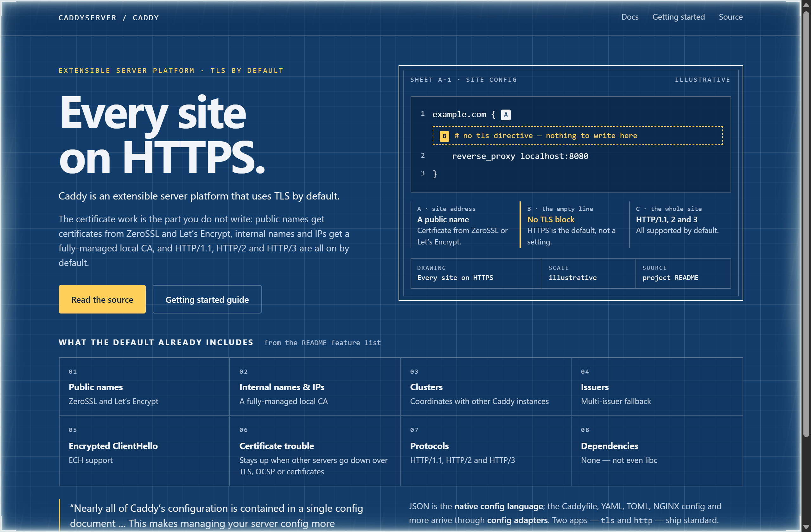Select the Dependencies feature card
Viewport: 811px width, 532px height.
click(x=657, y=451)
